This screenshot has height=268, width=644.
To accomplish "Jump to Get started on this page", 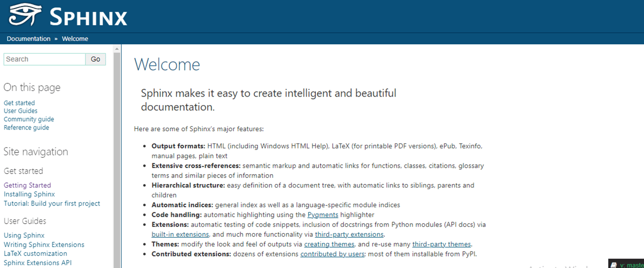I will 19,103.
